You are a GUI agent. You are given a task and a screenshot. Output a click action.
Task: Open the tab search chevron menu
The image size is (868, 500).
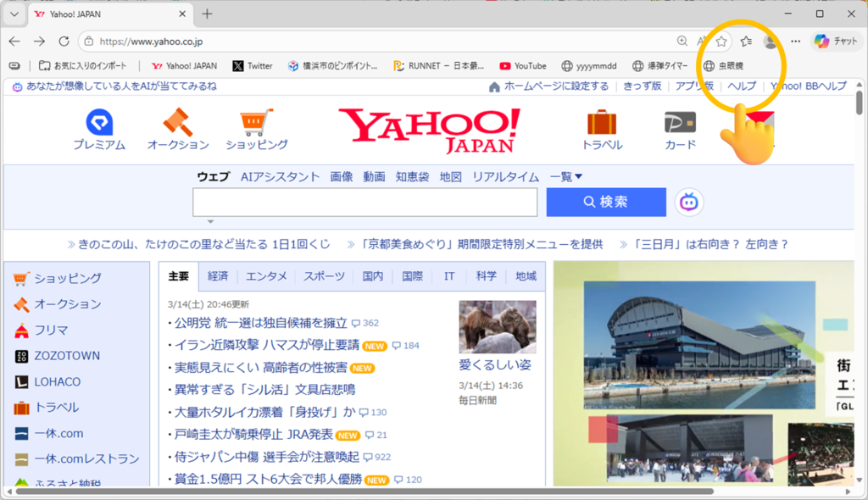pos(14,14)
